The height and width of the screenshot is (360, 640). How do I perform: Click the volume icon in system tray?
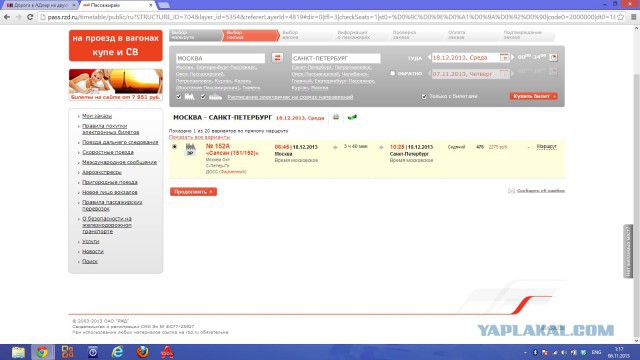point(564,352)
